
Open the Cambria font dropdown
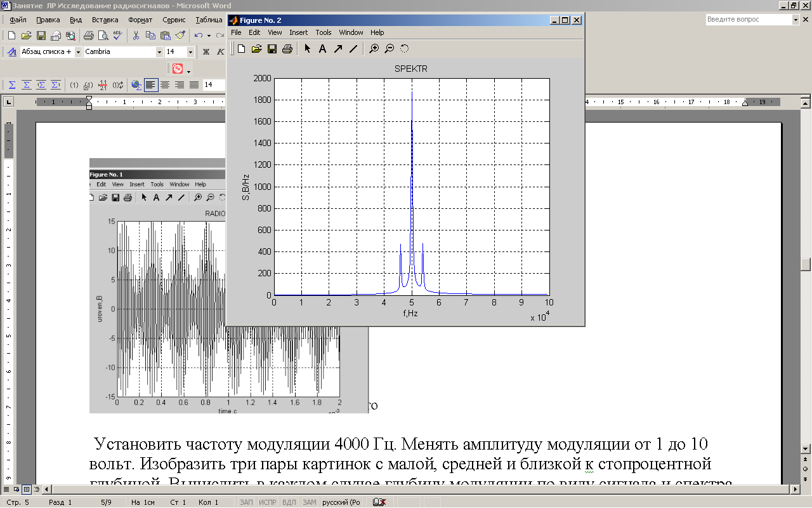tap(159, 52)
